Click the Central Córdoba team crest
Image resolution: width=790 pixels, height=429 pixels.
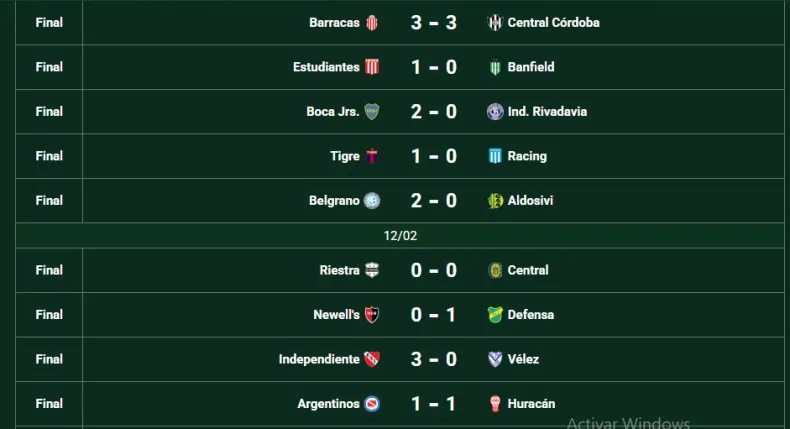pyautogui.click(x=494, y=22)
